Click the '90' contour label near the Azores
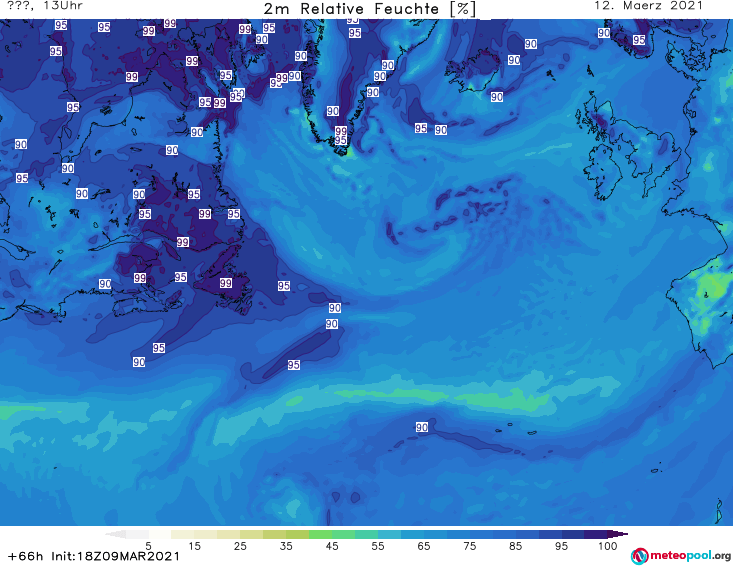This screenshot has width=733, height=566. (x=422, y=427)
